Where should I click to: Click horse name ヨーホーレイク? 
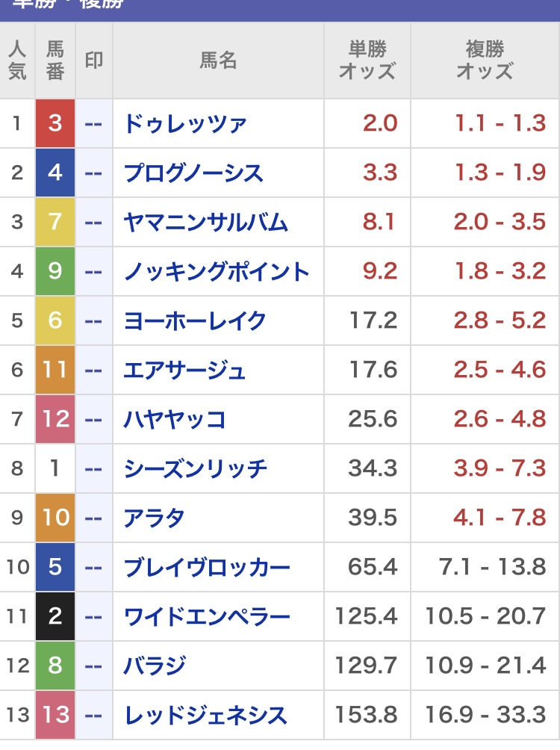[195, 320]
